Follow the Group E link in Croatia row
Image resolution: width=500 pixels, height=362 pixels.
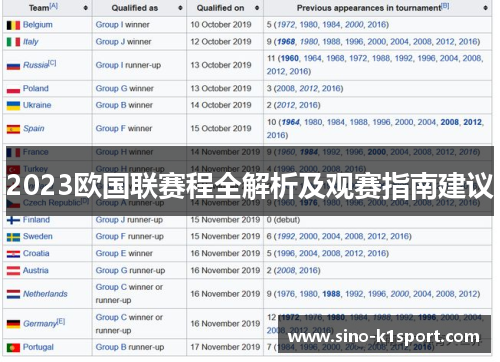(x=111, y=253)
